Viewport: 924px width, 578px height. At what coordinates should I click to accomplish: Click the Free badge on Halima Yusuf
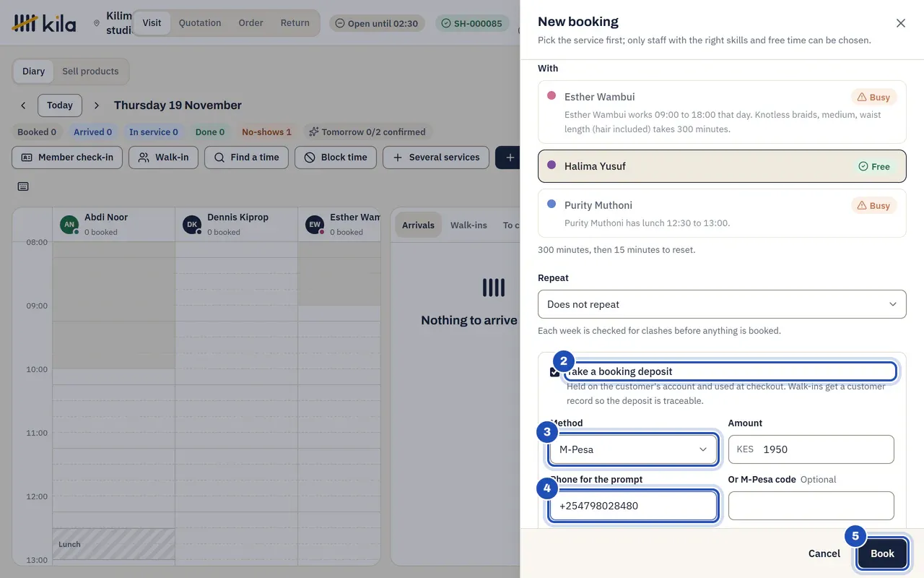click(x=874, y=167)
